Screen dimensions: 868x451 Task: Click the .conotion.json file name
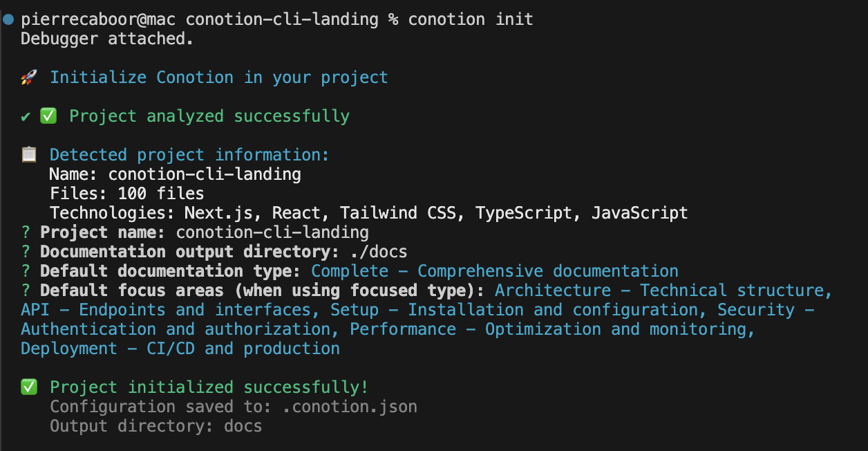(350, 407)
